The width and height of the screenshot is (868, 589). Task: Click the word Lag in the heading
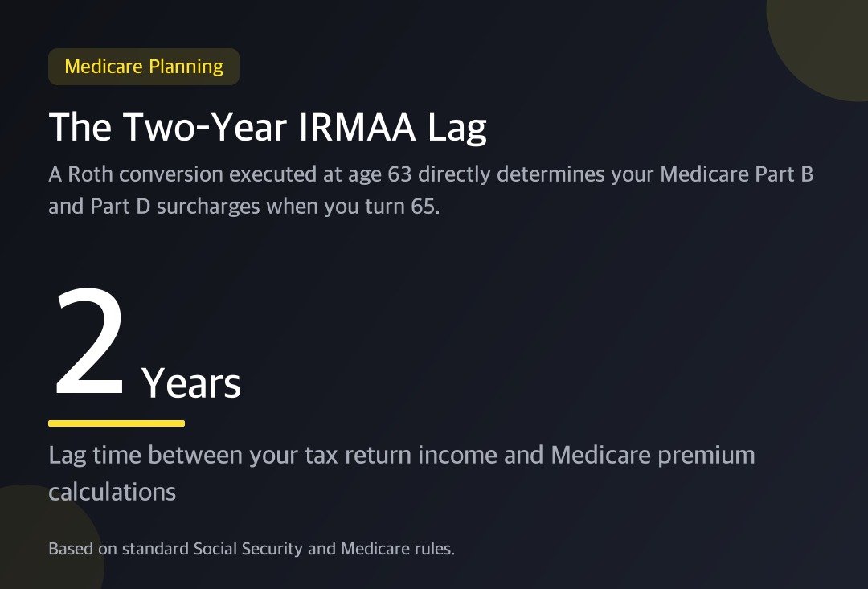coord(457,129)
